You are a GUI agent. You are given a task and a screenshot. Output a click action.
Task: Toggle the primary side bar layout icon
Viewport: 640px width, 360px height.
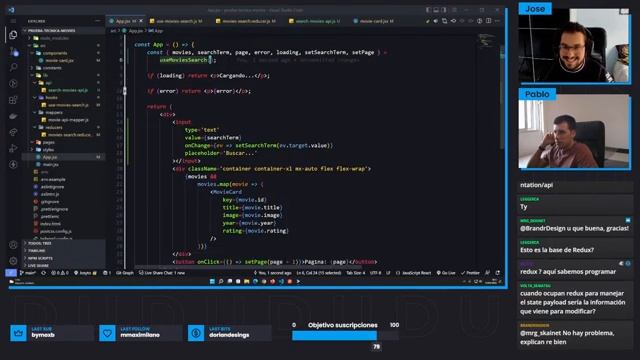428,10
